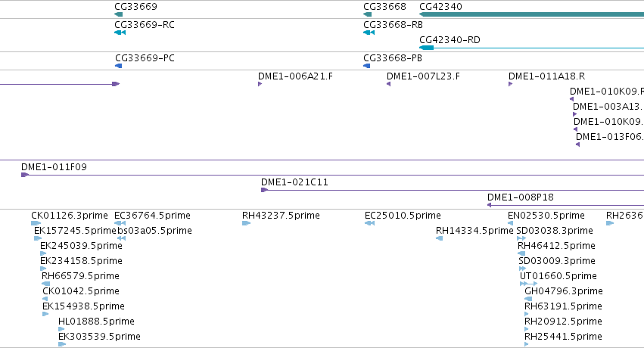Select the DME1-008P18 BAC clone label
644x348 pixels.
tap(521, 197)
